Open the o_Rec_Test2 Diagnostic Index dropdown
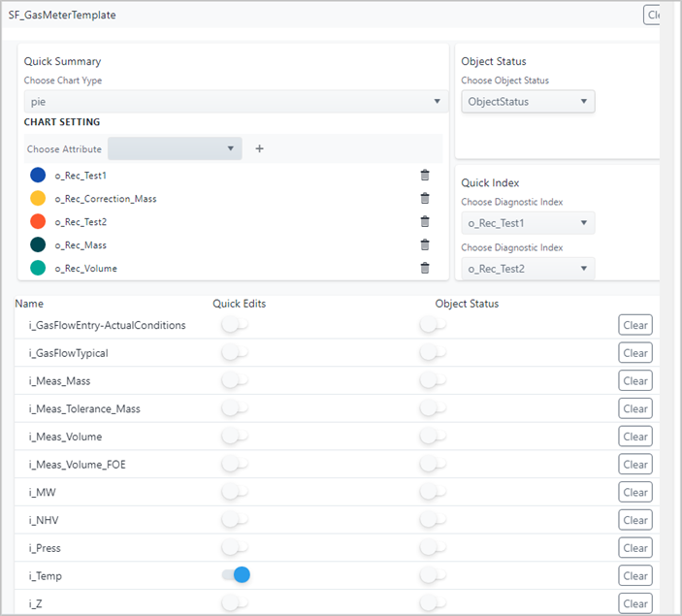Viewport: 682px width, 616px height. pos(528,269)
